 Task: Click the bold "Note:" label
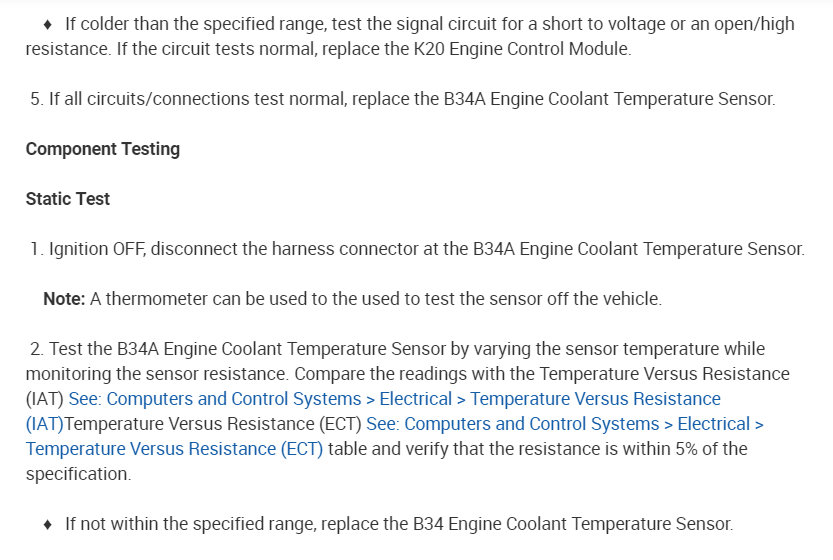tap(64, 299)
